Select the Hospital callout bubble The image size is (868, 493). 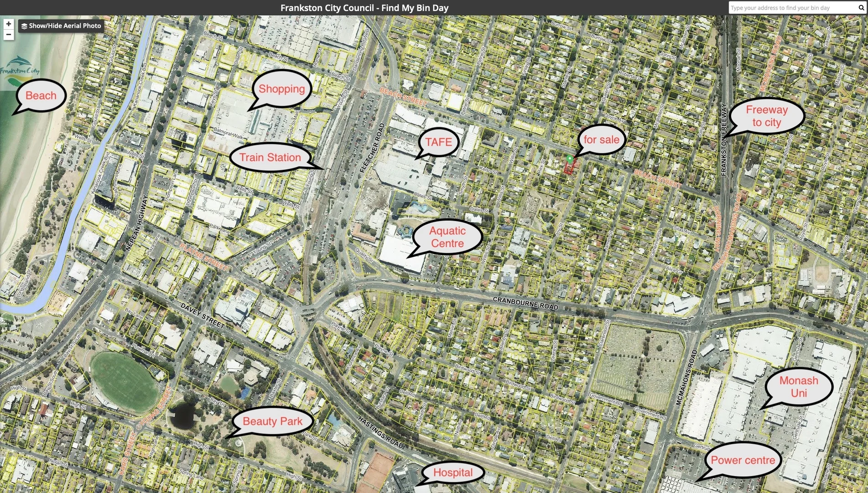[x=452, y=472]
